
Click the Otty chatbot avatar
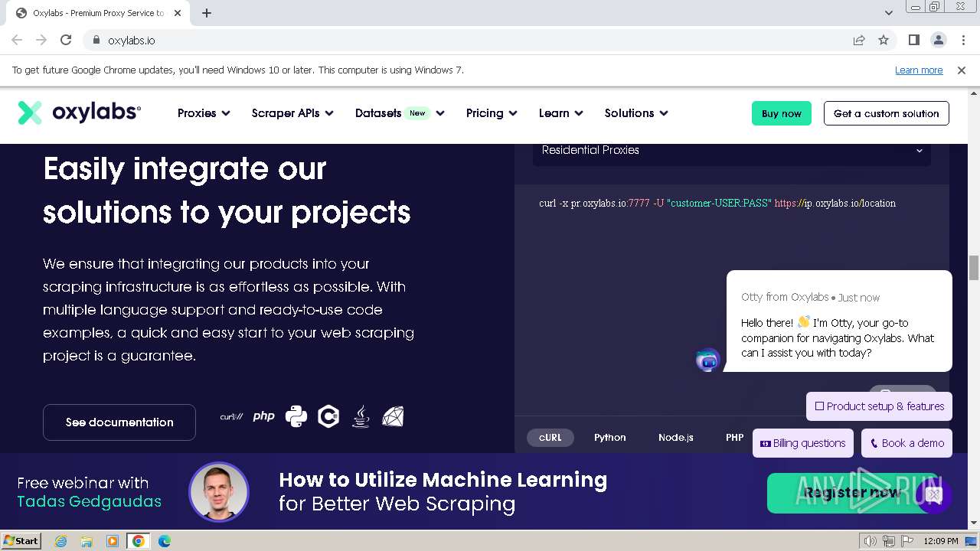coord(708,360)
